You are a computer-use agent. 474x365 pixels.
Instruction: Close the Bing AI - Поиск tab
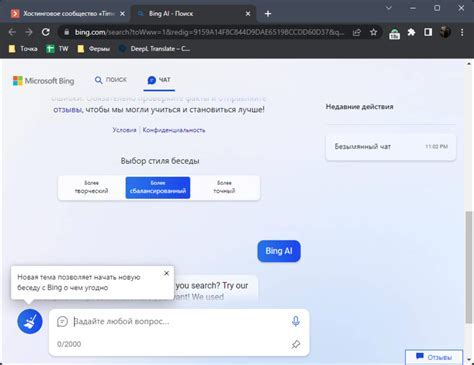[x=248, y=14]
